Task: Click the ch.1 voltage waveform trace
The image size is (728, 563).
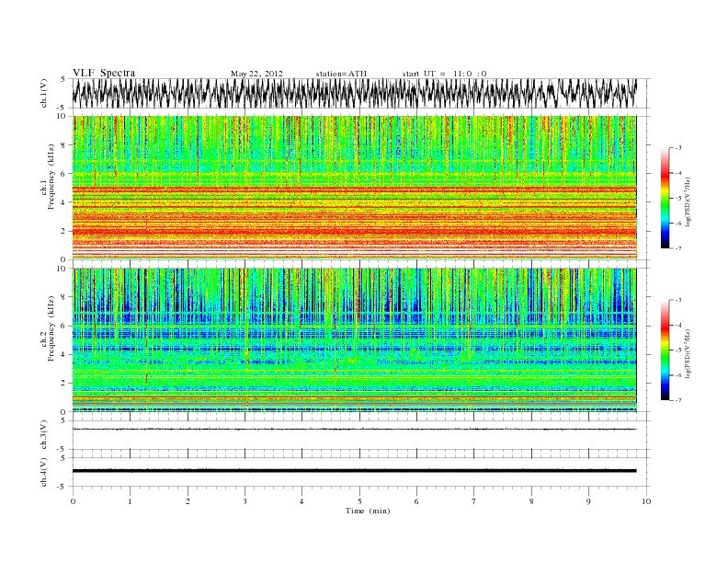Action: (x=354, y=93)
